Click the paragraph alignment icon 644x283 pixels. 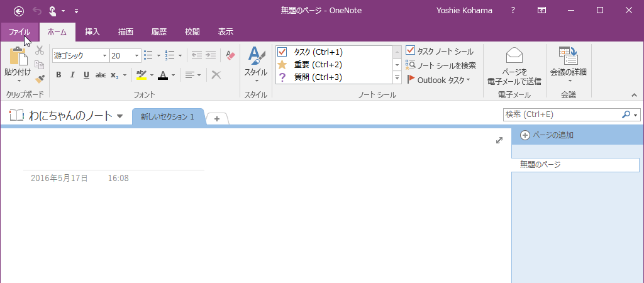coord(189,75)
